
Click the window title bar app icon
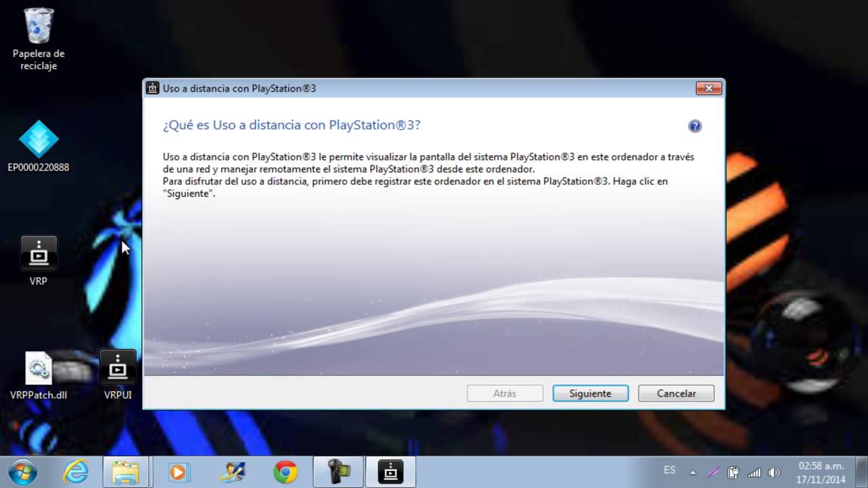[x=153, y=88]
